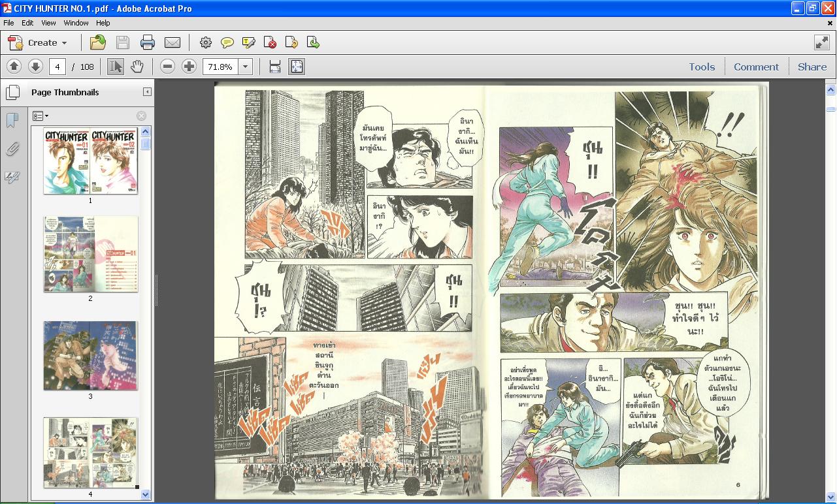Open the Window menu
The image size is (837, 504).
pyautogui.click(x=76, y=23)
